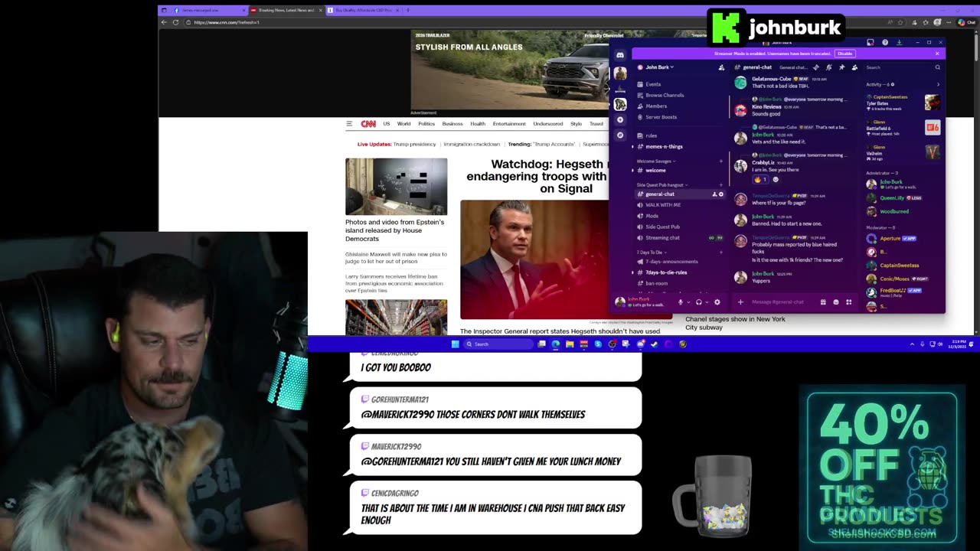Click the CNN logo
The image size is (980, 551).
click(368, 124)
